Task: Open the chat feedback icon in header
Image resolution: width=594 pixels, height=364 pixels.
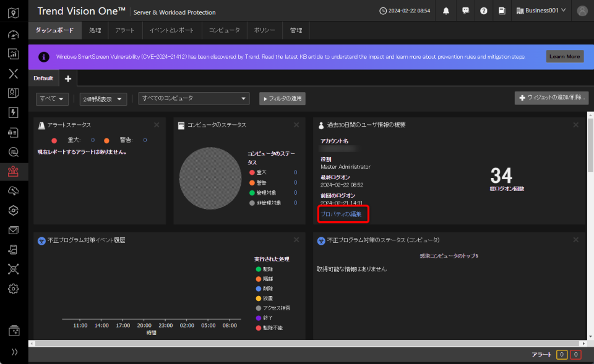Action: point(465,11)
